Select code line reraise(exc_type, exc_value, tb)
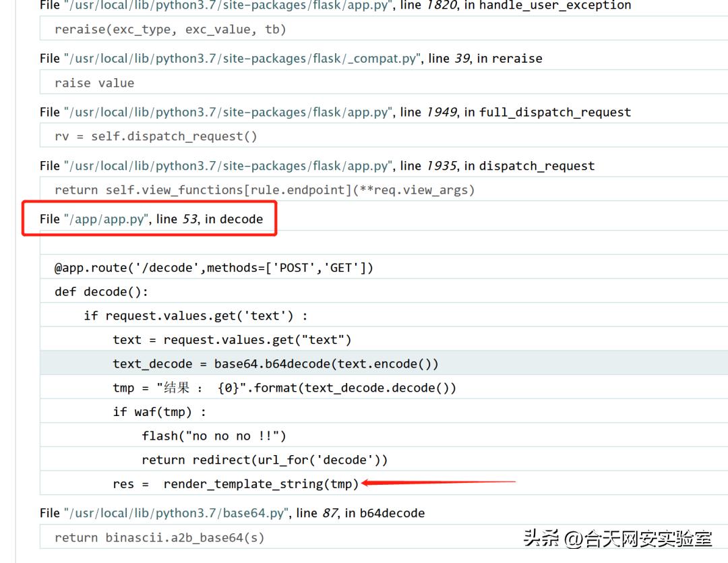The height and width of the screenshot is (563, 728). click(x=384, y=29)
